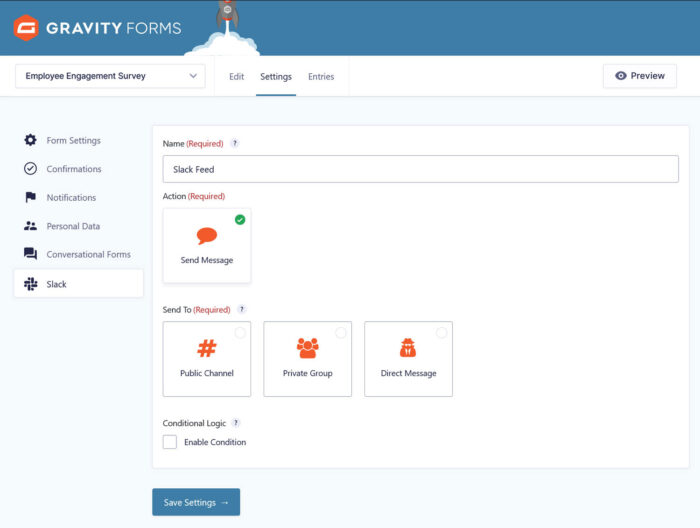Click the Form Settings gear icon
700x528 pixels.
coord(30,140)
